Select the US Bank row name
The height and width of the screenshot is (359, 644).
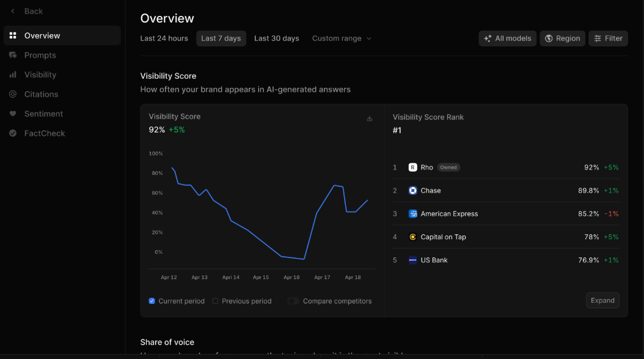(434, 260)
